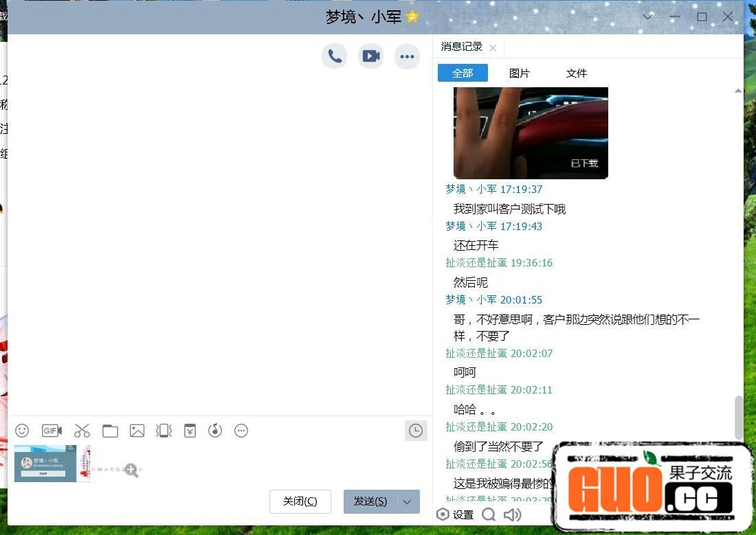Start a video call
Viewport: 756px width, 535px height.
point(371,56)
